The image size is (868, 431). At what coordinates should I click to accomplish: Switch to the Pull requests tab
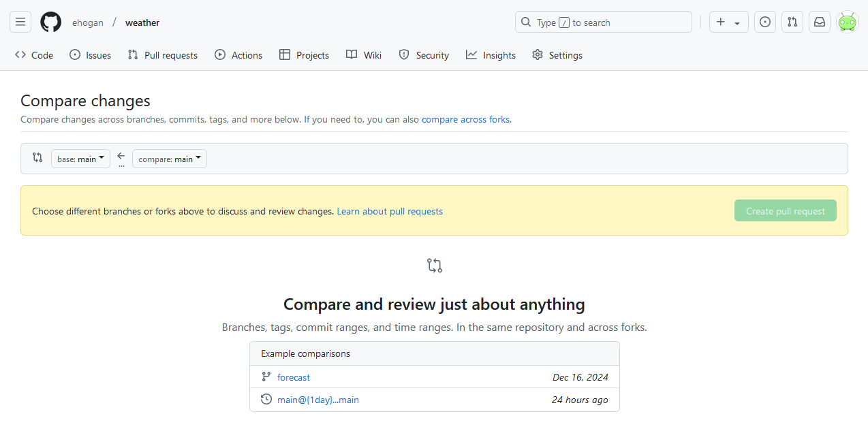163,55
